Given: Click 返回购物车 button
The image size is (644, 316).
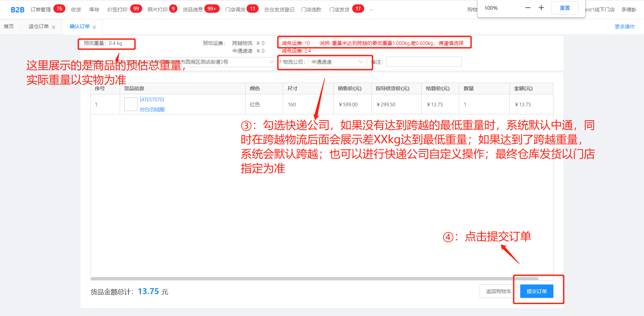Looking at the screenshot, I should click(x=498, y=291).
